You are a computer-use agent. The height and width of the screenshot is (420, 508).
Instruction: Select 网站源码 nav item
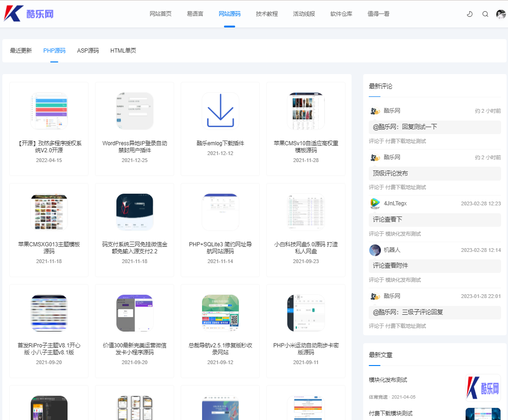[230, 14]
